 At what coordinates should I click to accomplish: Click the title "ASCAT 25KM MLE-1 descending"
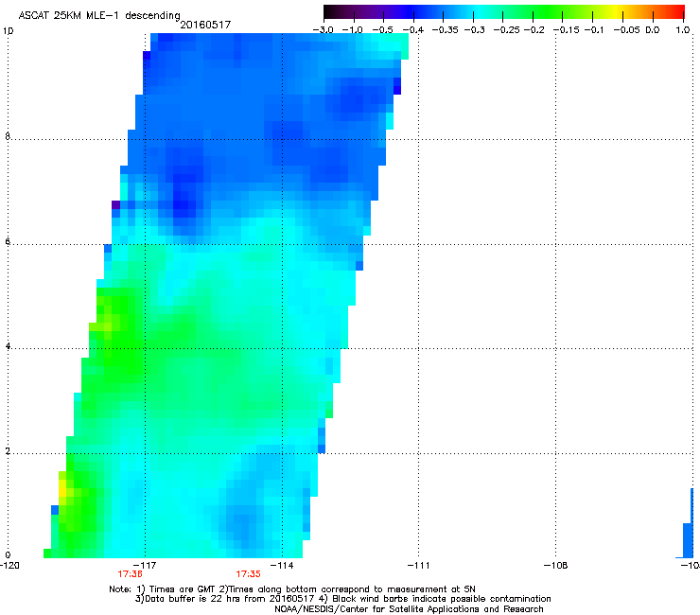pyautogui.click(x=99, y=15)
